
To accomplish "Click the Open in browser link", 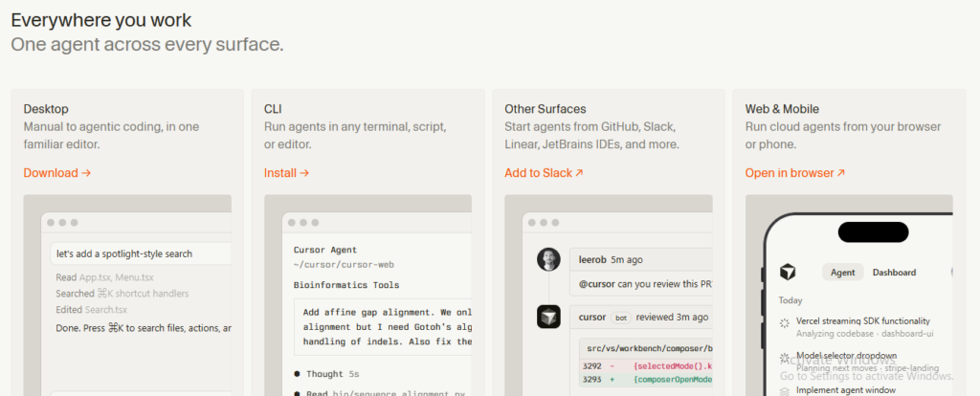I will click(x=795, y=173).
